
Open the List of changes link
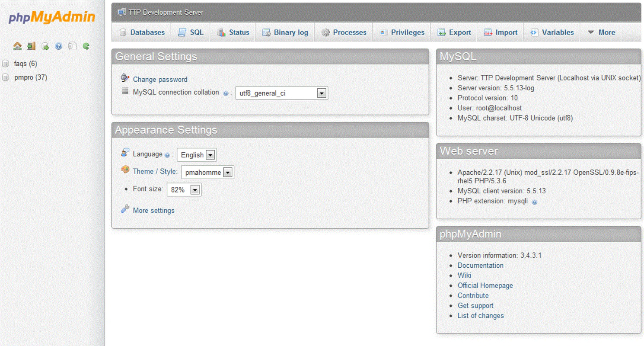pyautogui.click(x=481, y=316)
